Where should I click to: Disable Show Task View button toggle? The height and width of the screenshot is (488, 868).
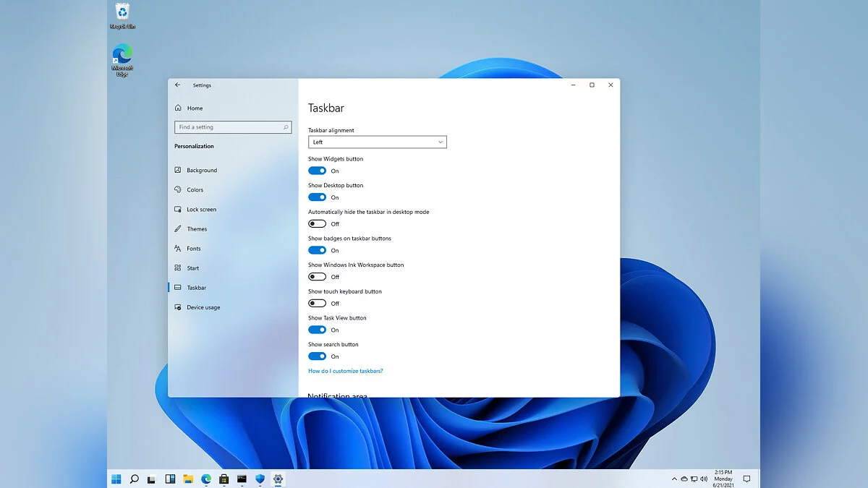pos(317,330)
